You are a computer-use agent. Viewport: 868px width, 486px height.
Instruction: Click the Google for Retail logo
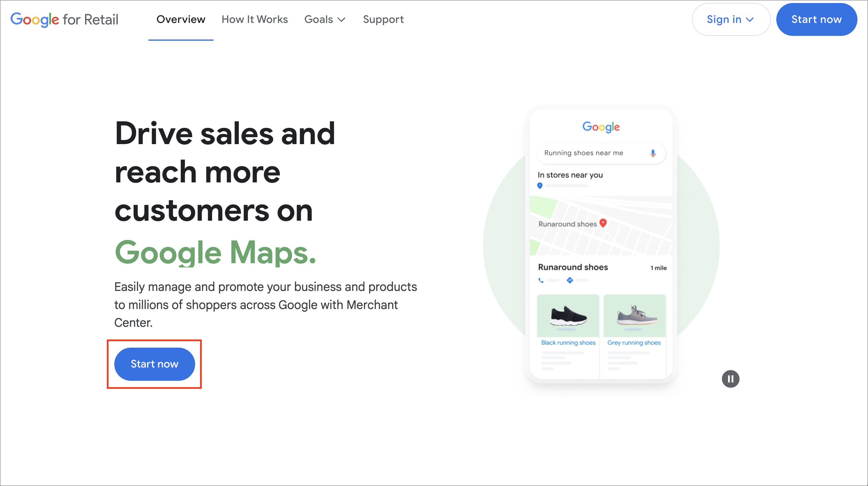pos(64,20)
